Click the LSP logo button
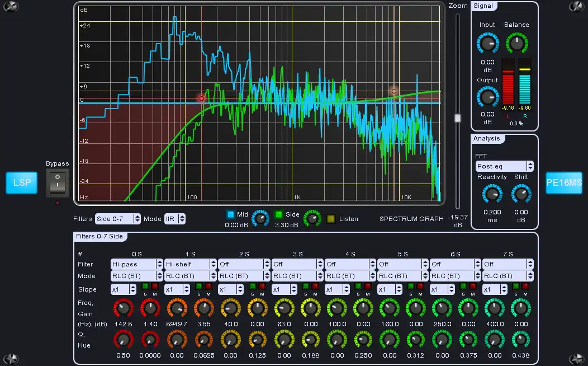 [x=21, y=183]
